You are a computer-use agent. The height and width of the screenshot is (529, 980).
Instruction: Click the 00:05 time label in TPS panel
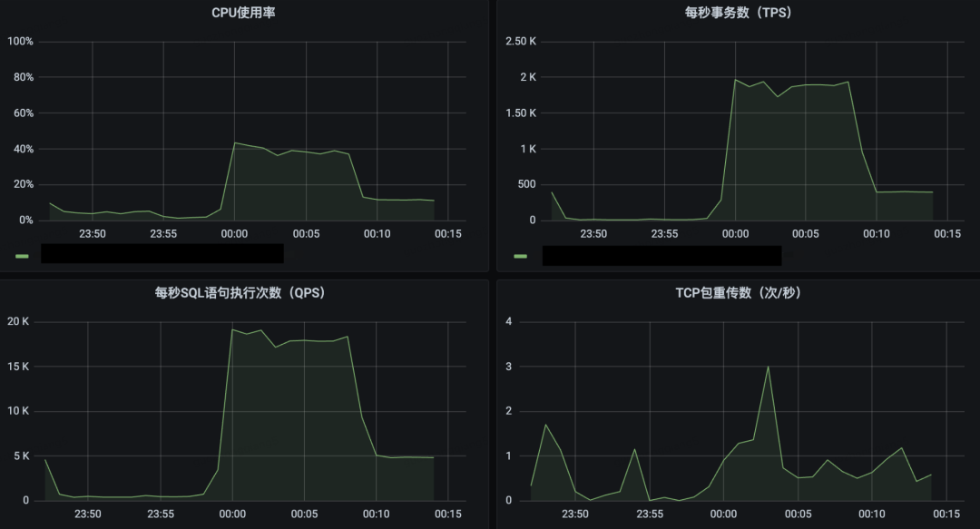pos(806,234)
